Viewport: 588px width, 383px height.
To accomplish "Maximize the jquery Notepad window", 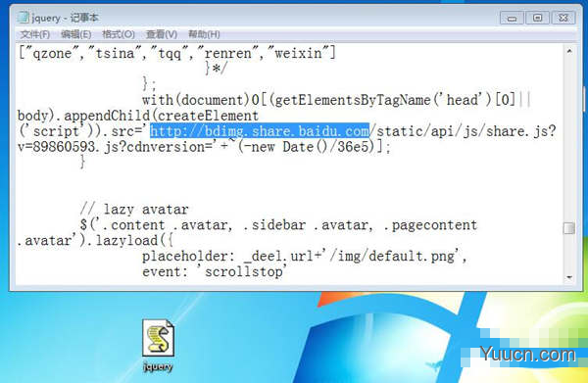I will point(537,18).
